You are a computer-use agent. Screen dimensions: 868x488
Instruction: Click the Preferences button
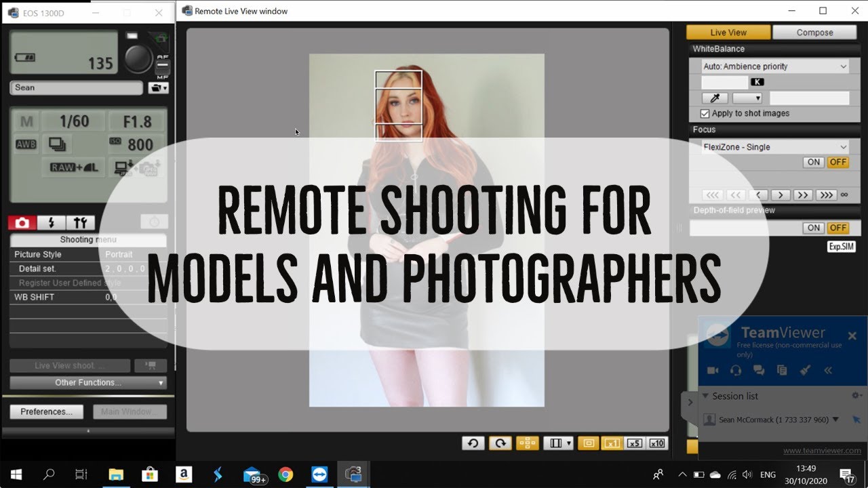tap(47, 412)
